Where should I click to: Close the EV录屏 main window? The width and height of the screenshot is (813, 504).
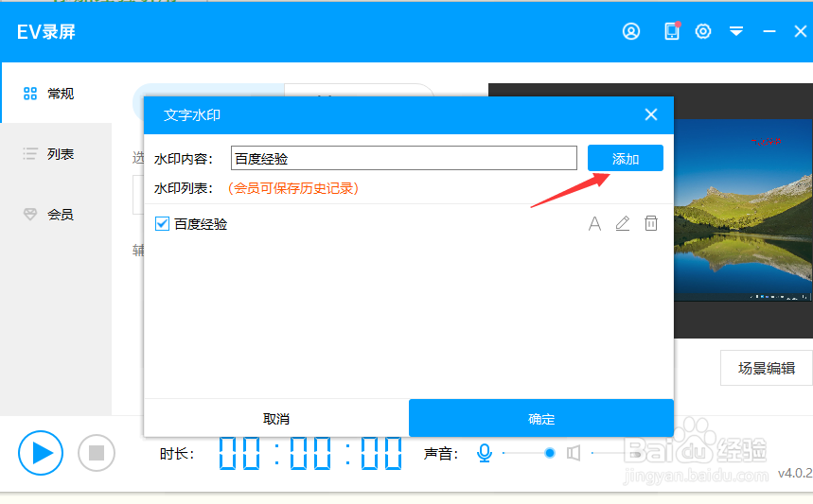coord(800,31)
